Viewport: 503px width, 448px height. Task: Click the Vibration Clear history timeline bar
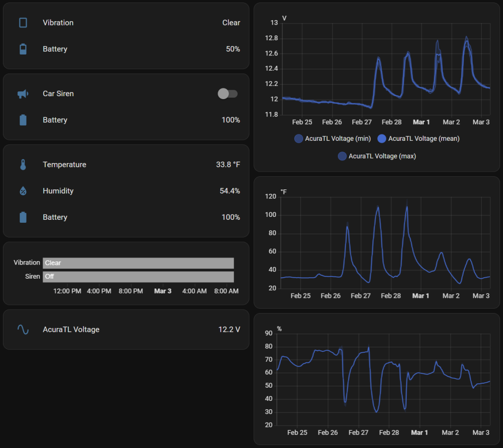138,263
